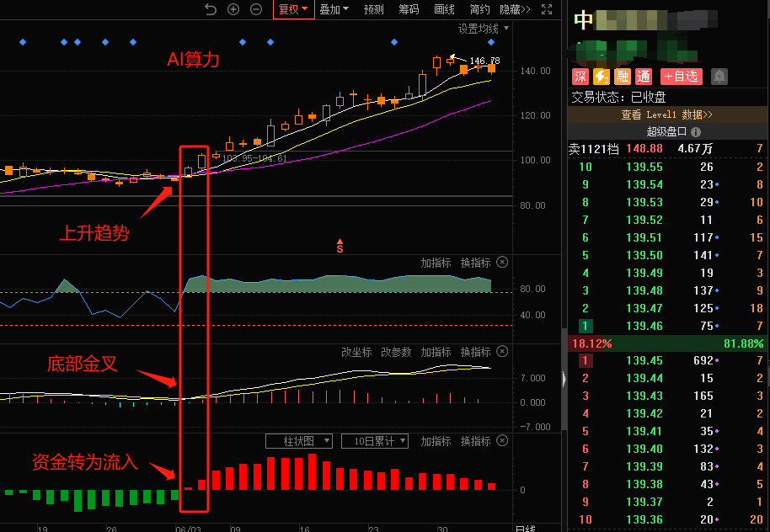Click the info icon beside 超级盘口
The width and height of the screenshot is (770, 532).
tap(695, 131)
